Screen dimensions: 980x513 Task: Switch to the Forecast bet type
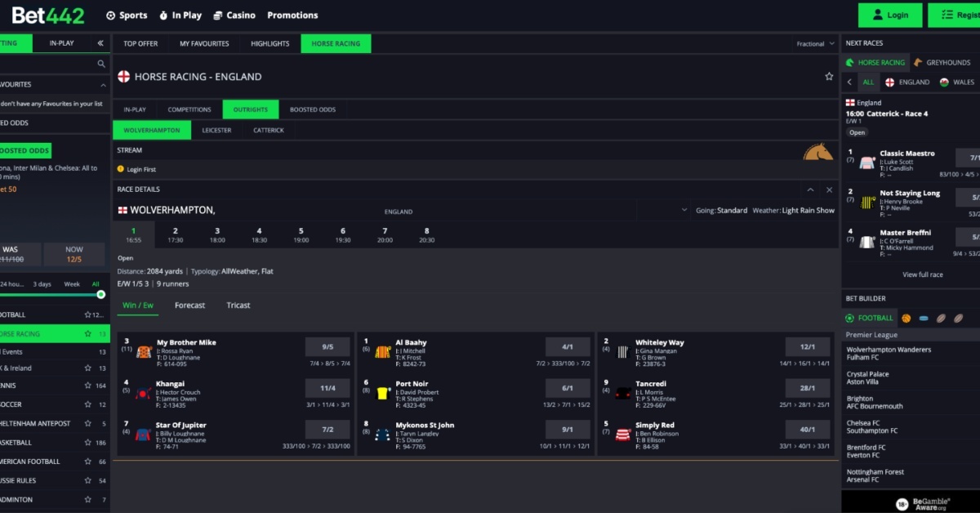tap(189, 306)
